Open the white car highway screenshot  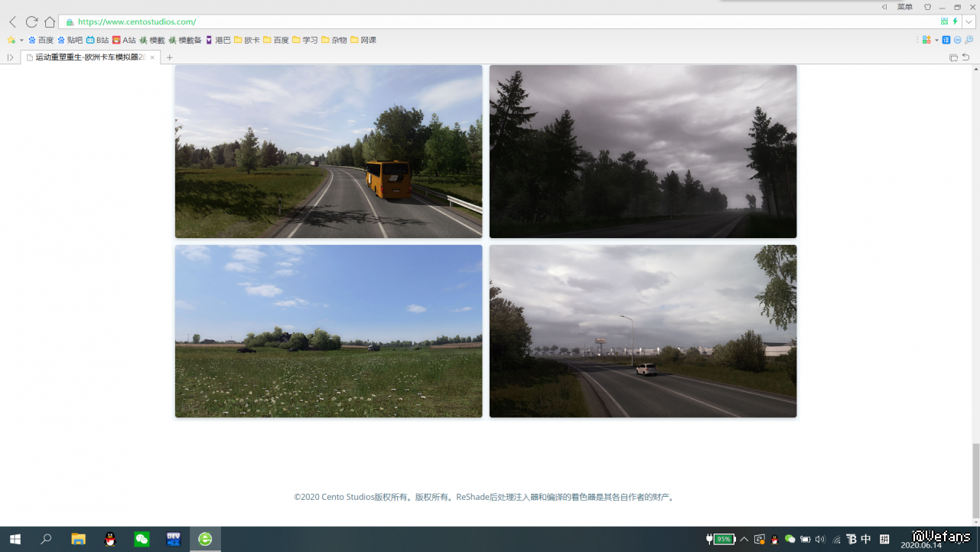point(643,332)
